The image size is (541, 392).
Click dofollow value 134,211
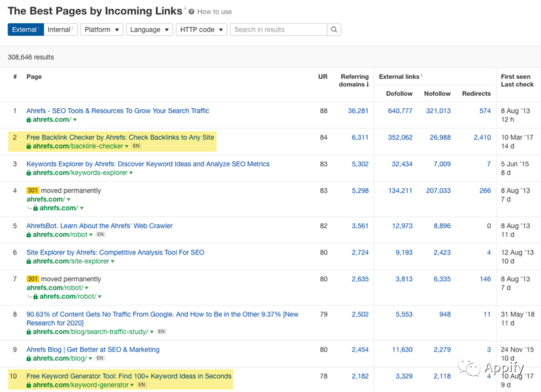(x=400, y=190)
